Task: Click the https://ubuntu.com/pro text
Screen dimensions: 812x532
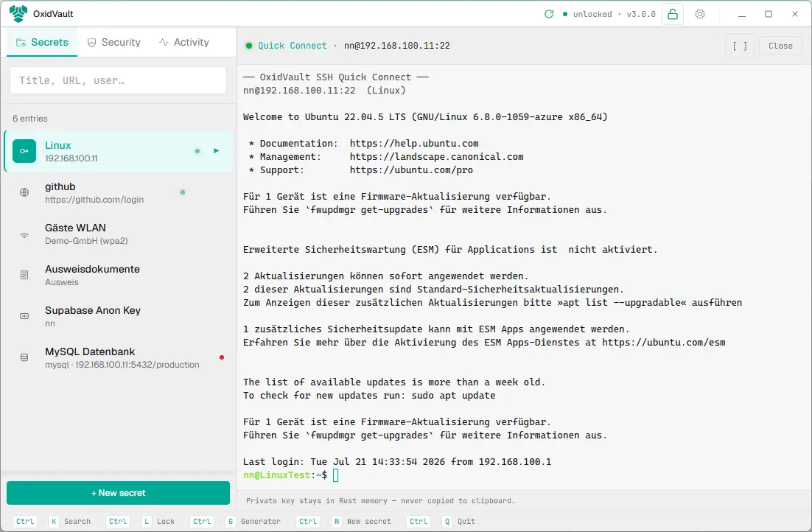Action: [x=411, y=170]
